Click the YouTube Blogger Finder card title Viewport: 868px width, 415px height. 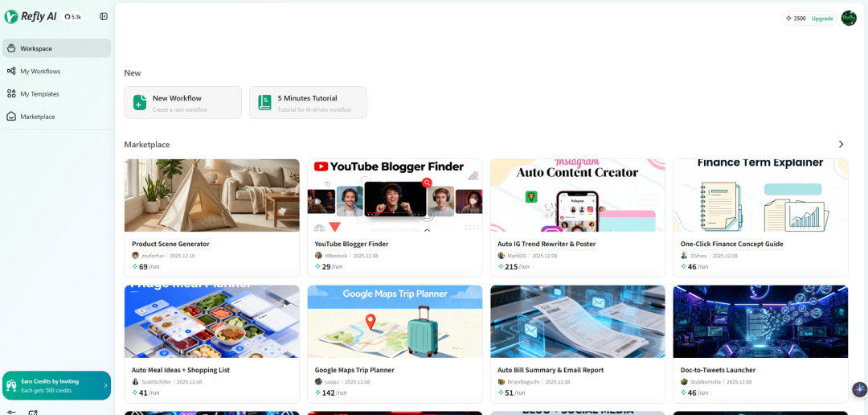(x=351, y=244)
